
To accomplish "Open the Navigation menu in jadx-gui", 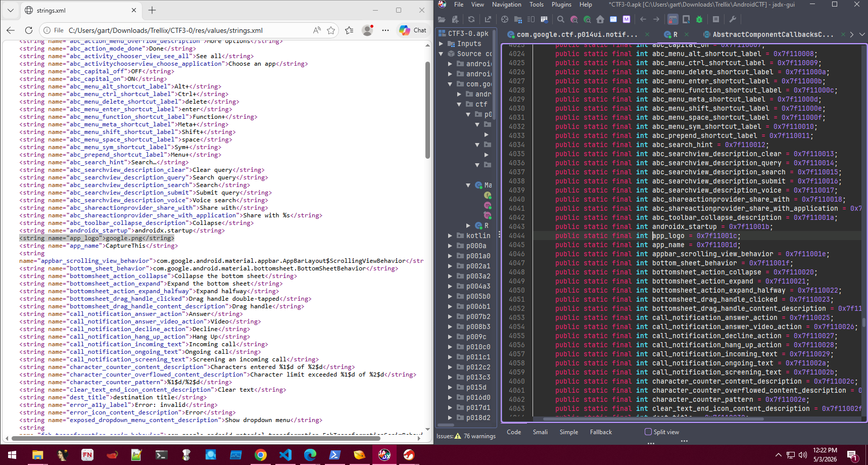I will pos(506,5).
